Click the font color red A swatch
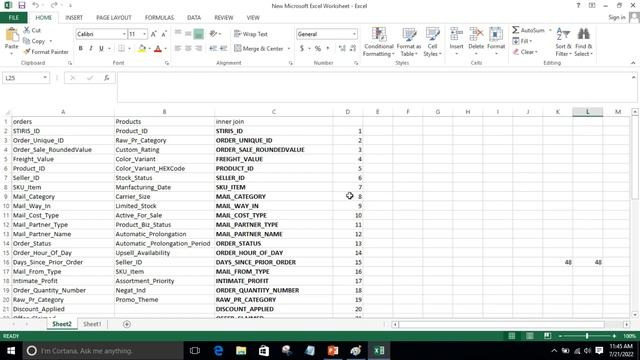Viewport: 640px width, 360px height. point(158,49)
